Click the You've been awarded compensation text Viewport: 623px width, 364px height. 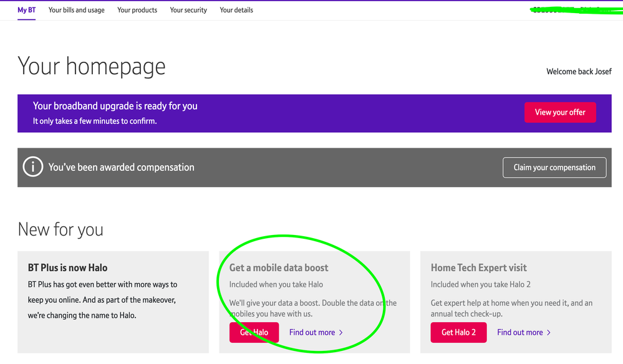tap(122, 167)
